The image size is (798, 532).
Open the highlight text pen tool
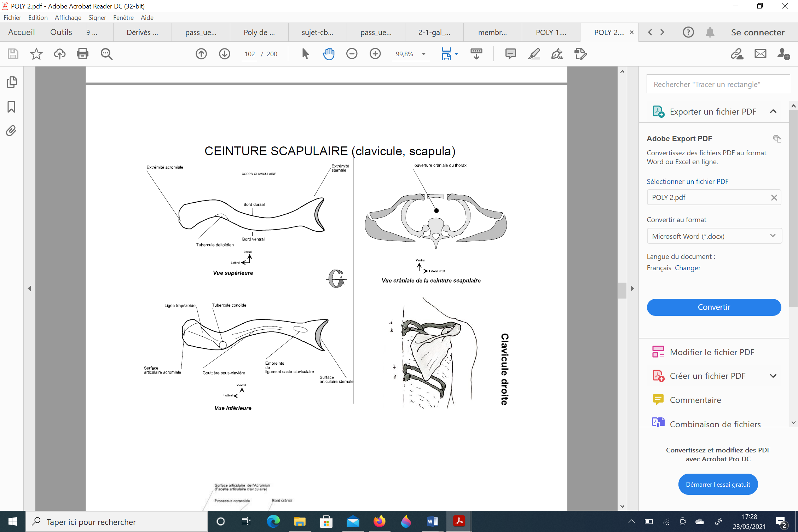coord(534,54)
